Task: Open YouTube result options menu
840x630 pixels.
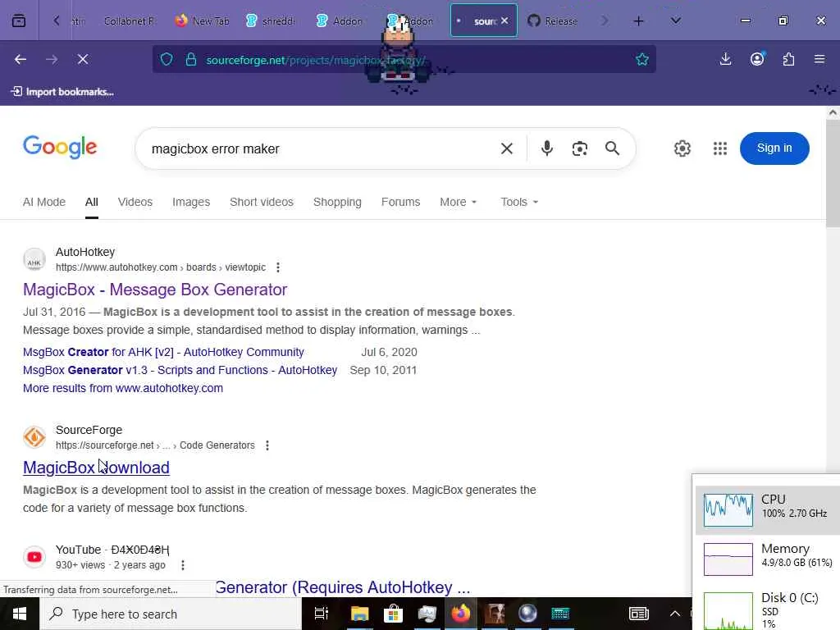Action: [183, 565]
